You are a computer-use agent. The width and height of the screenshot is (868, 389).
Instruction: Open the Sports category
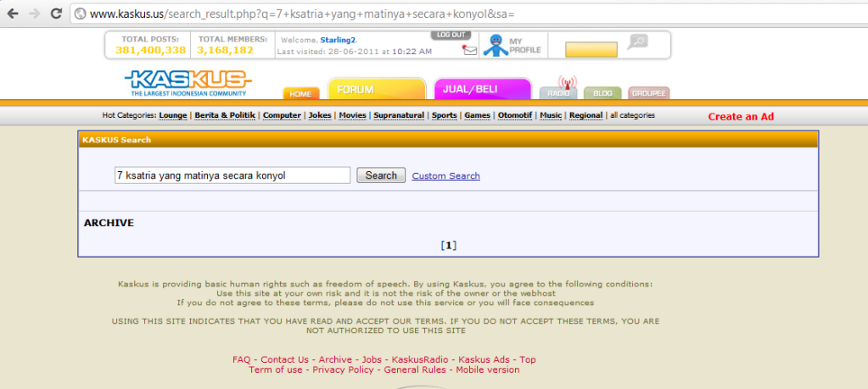point(445,115)
